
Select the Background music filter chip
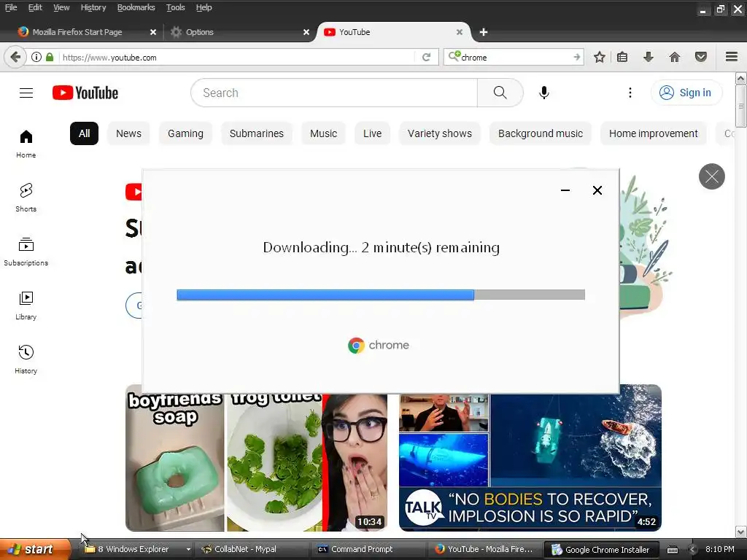click(x=541, y=133)
